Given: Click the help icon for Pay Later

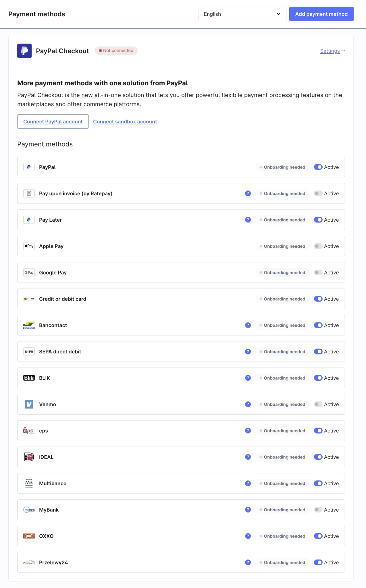Looking at the screenshot, I should pos(248,220).
